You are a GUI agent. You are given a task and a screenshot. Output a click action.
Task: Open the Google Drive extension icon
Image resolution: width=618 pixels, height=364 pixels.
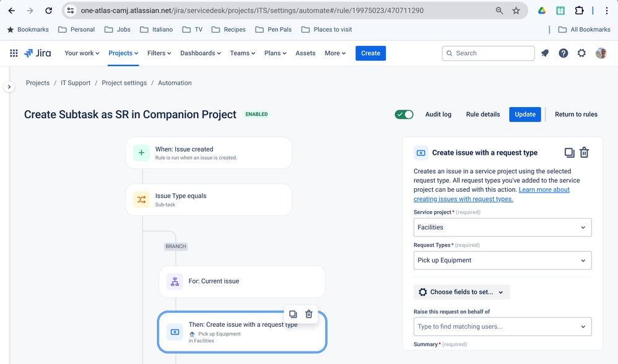point(542,11)
